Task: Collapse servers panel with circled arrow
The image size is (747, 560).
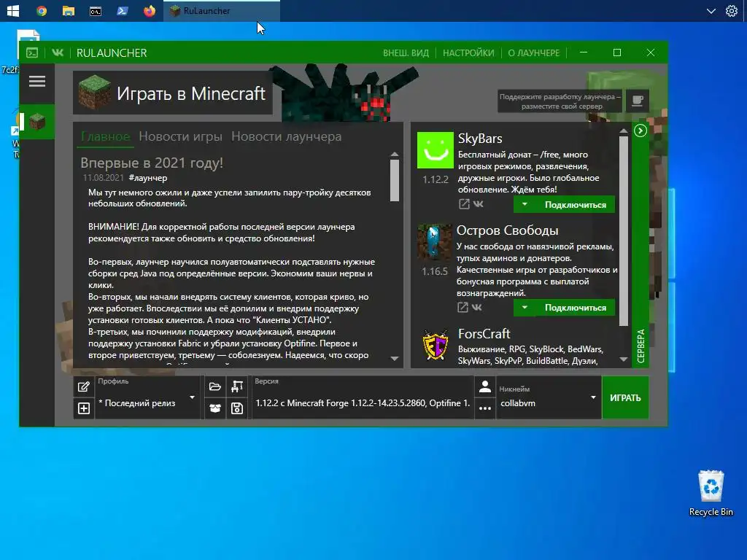Action: coord(640,131)
